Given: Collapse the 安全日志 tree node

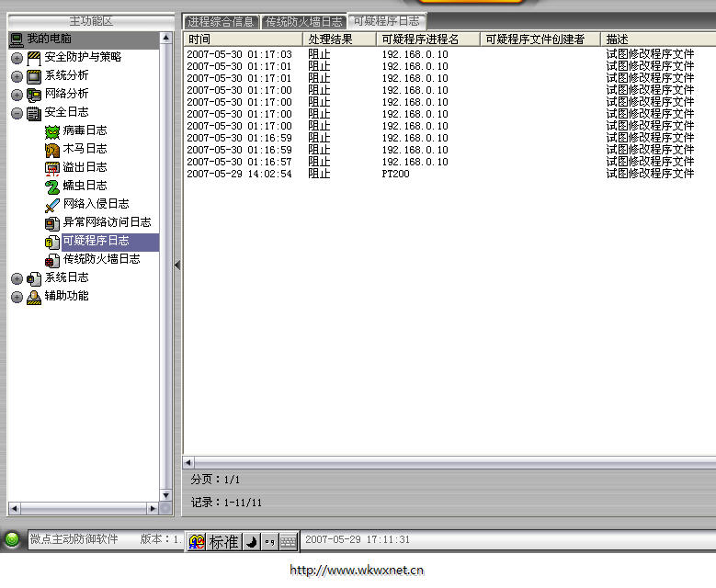Looking at the screenshot, I should (x=17, y=113).
